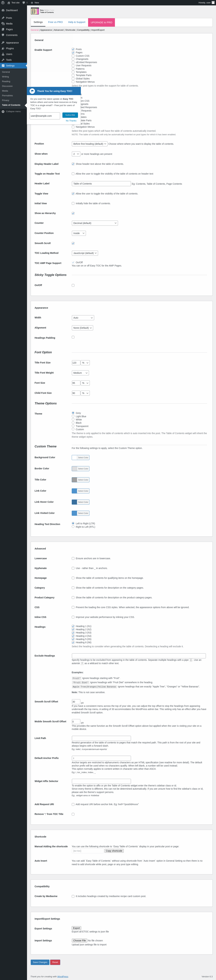Viewport: 216px width, 980px height.
Task: Open the Counter Position dropdown
Action: click(x=79, y=233)
